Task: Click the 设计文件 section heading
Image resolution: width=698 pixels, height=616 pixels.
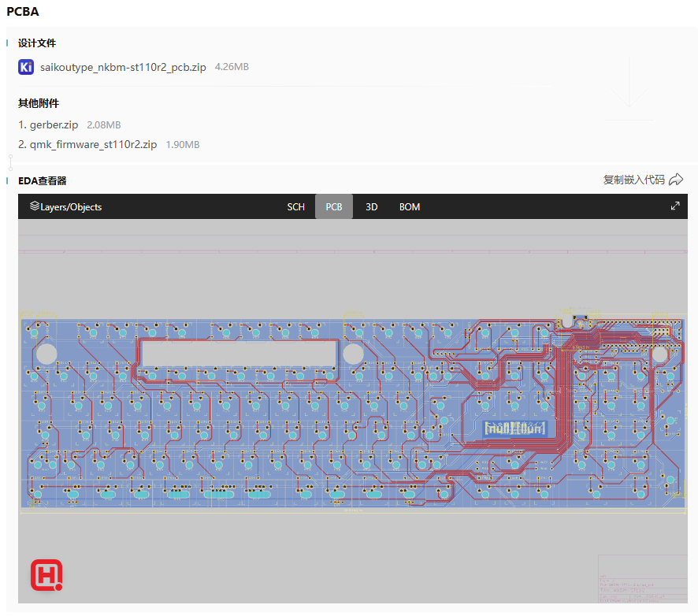Action: [x=37, y=43]
